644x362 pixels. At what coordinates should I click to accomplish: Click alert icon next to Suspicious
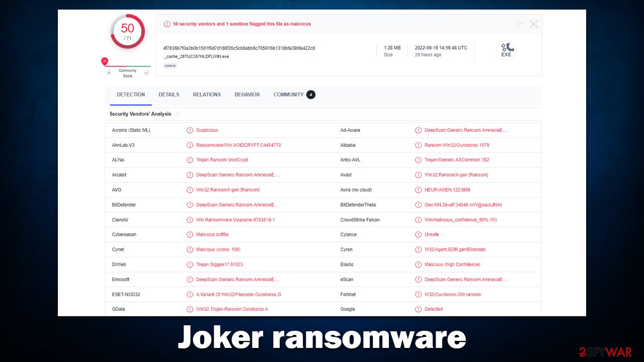(190, 130)
